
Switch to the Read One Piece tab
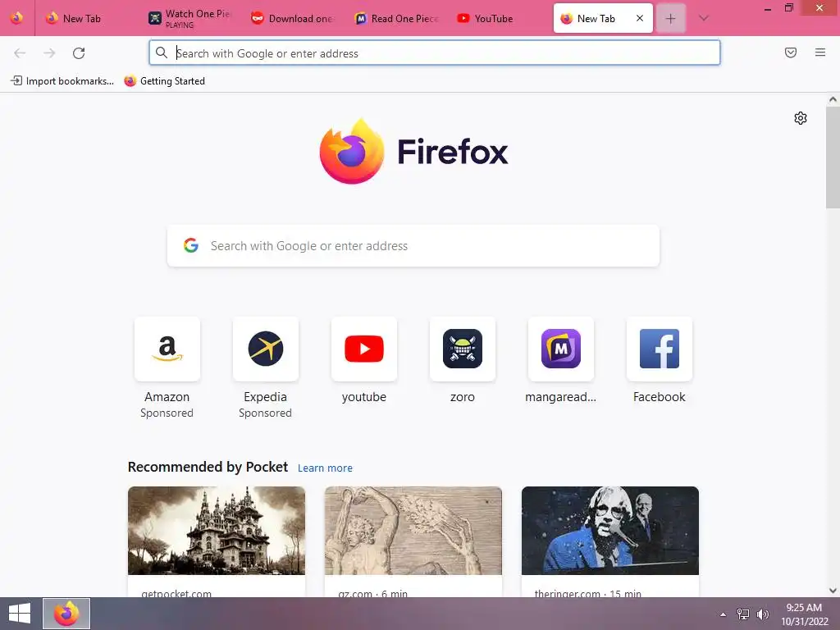[x=396, y=18]
